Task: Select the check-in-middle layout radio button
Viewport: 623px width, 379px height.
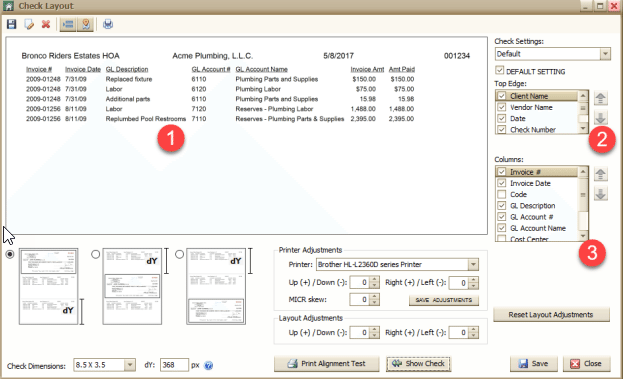Action: (x=95, y=254)
